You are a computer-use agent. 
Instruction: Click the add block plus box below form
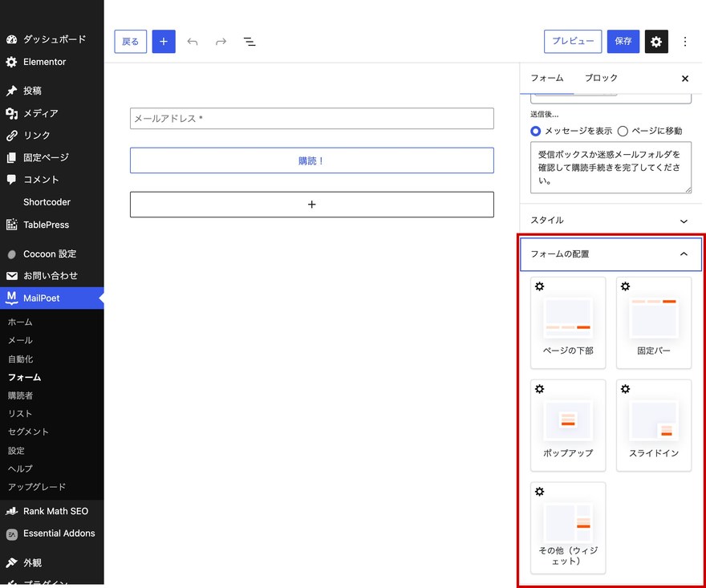click(x=311, y=205)
